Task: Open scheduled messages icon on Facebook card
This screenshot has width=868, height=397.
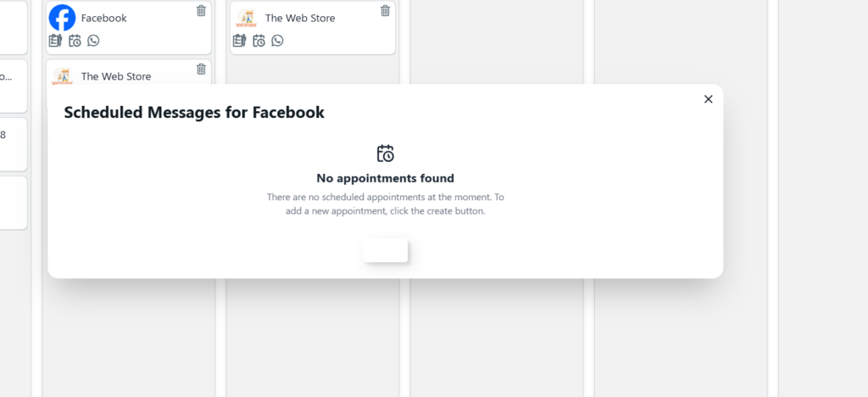Action: (x=75, y=41)
